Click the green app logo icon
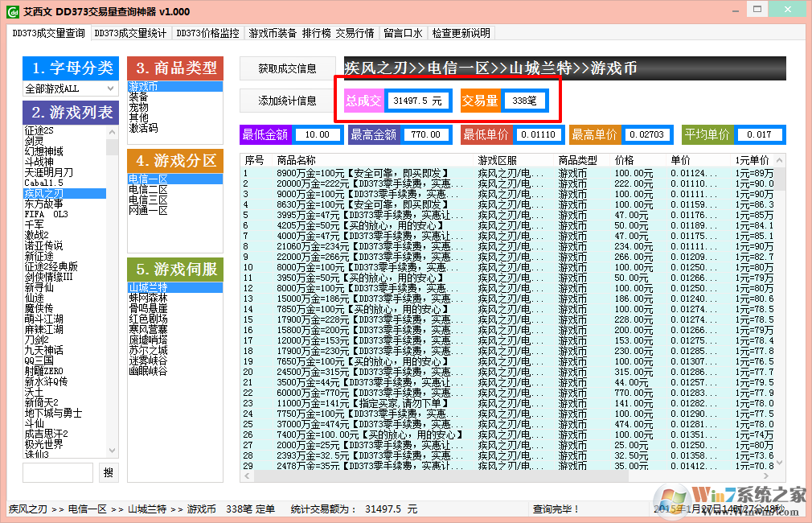 pyautogui.click(x=13, y=11)
